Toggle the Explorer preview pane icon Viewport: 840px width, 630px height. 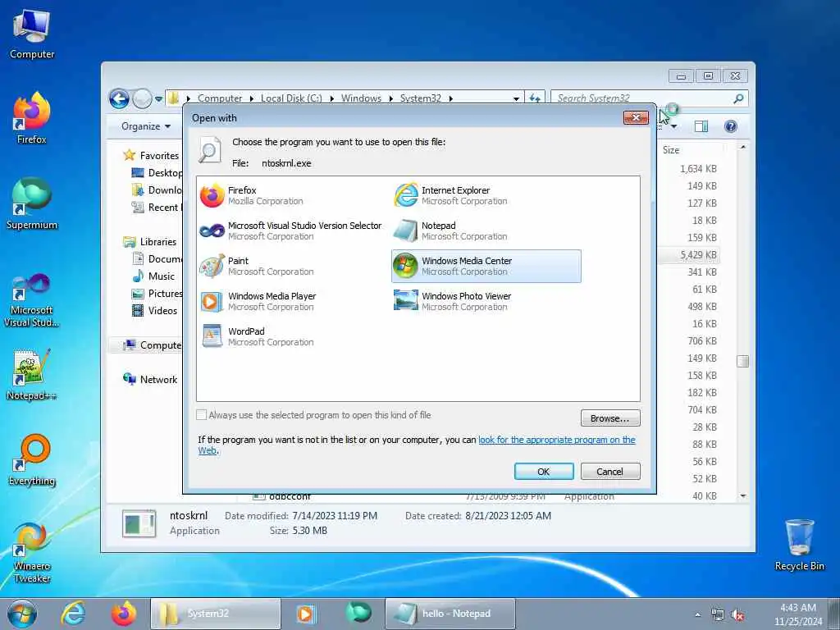(x=701, y=126)
